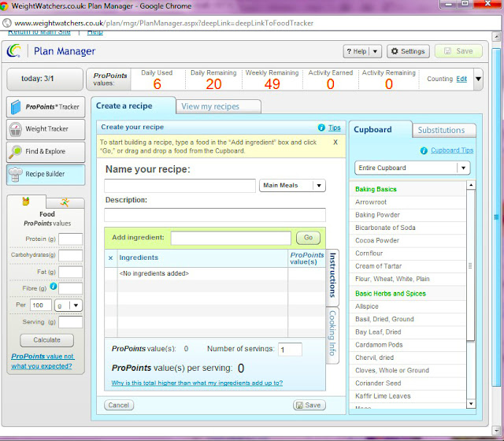Open the ProPoints Tracker book icon
The image size is (504, 441).
tap(16, 107)
